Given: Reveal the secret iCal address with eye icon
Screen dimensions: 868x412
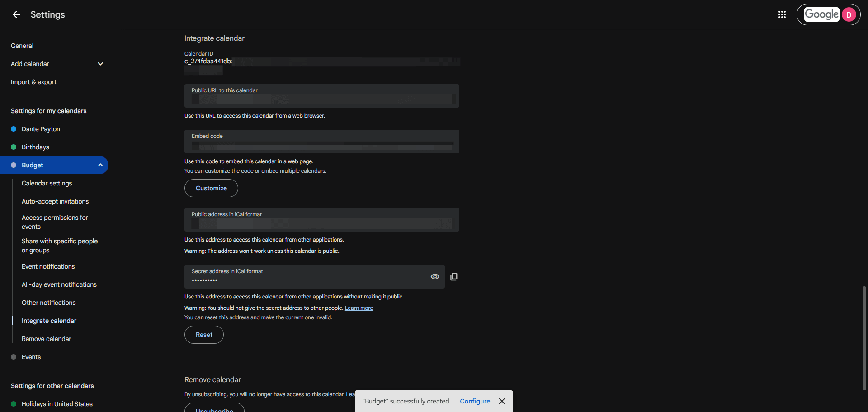Looking at the screenshot, I should (x=435, y=276).
